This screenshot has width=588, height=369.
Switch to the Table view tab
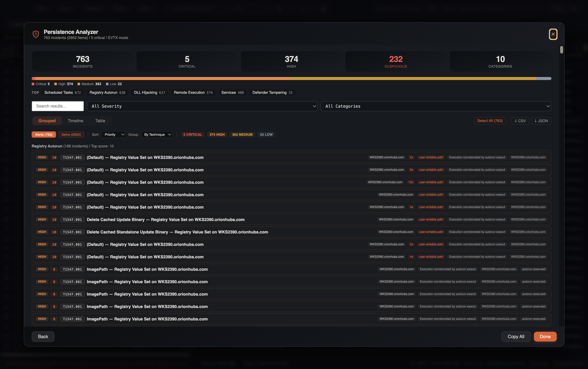click(x=100, y=121)
